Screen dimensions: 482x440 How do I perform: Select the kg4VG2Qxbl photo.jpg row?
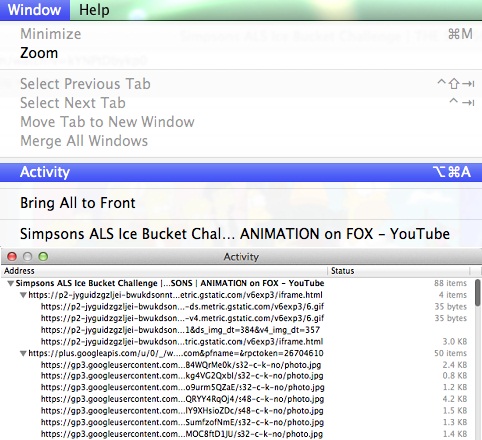pos(237,376)
